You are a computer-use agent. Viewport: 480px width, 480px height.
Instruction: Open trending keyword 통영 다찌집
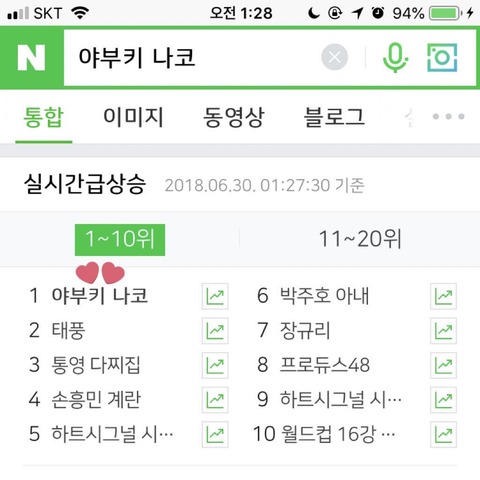(x=96, y=365)
